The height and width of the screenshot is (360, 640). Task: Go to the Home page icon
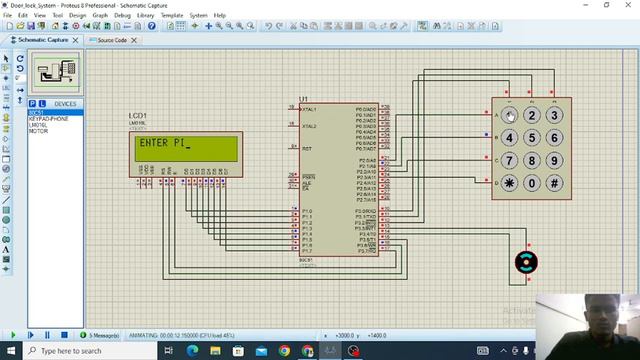point(55,26)
